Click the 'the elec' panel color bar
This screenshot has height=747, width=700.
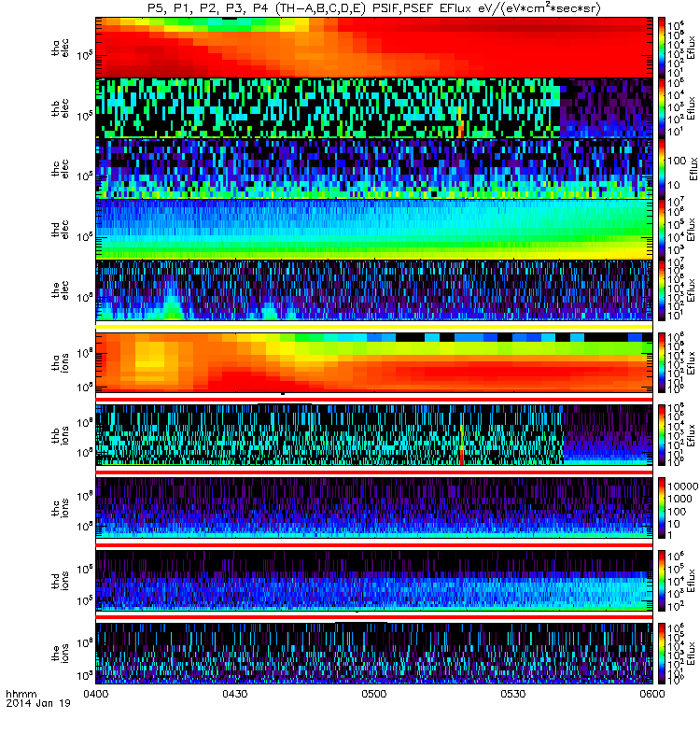662,289
